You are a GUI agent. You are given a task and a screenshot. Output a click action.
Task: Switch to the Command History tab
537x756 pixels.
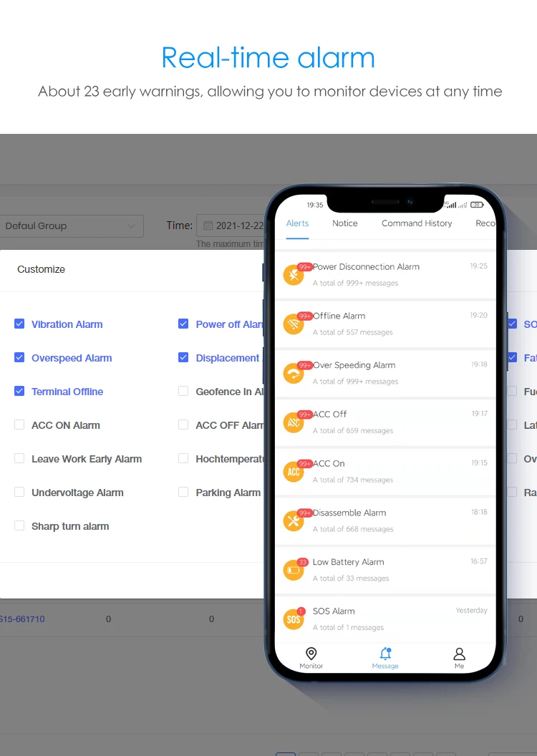(x=417, y=223)
